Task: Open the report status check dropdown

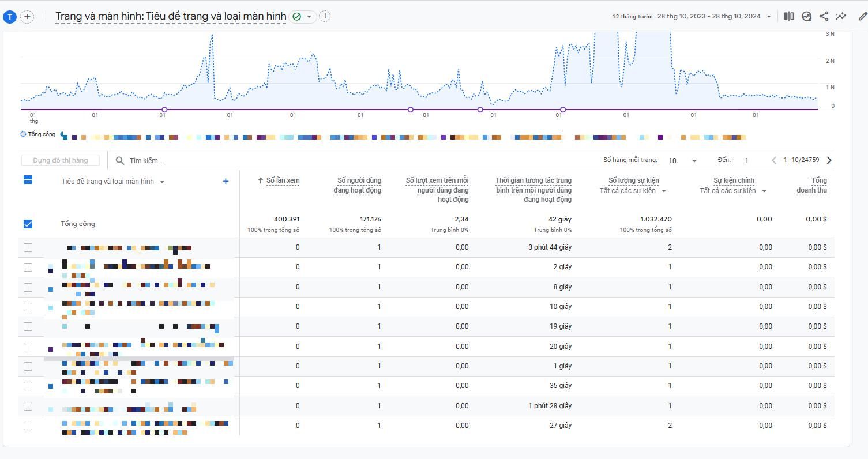Action: [303, 17]
